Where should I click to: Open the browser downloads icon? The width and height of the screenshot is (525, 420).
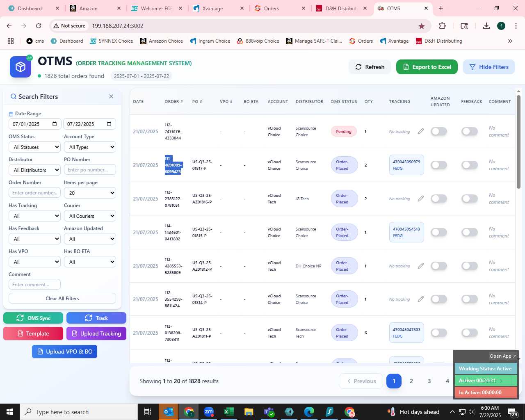click(486, 26)
